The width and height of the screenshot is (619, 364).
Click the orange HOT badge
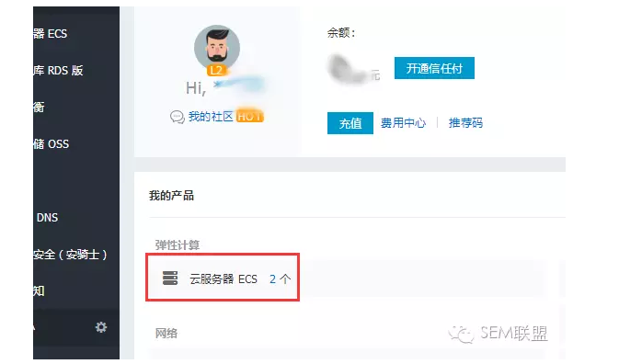tap(250, 117)
